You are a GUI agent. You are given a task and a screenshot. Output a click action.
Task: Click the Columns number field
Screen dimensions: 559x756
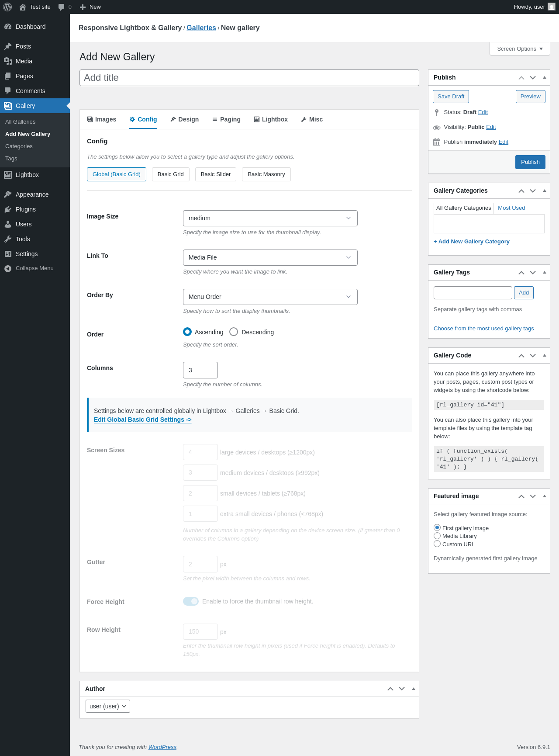coord(200,370)
